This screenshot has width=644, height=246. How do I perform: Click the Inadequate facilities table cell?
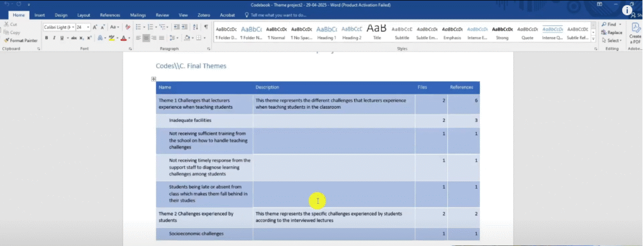(x=204, y=121)
